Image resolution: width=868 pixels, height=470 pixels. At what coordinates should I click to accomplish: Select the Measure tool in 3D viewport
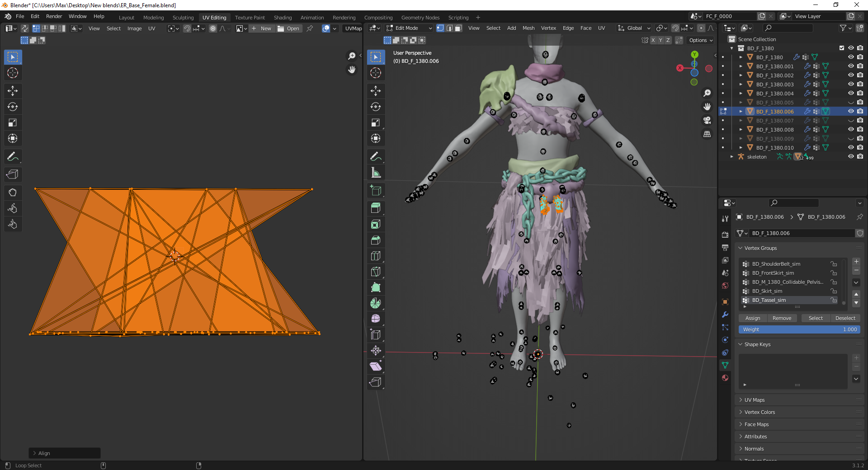(376, 172)
